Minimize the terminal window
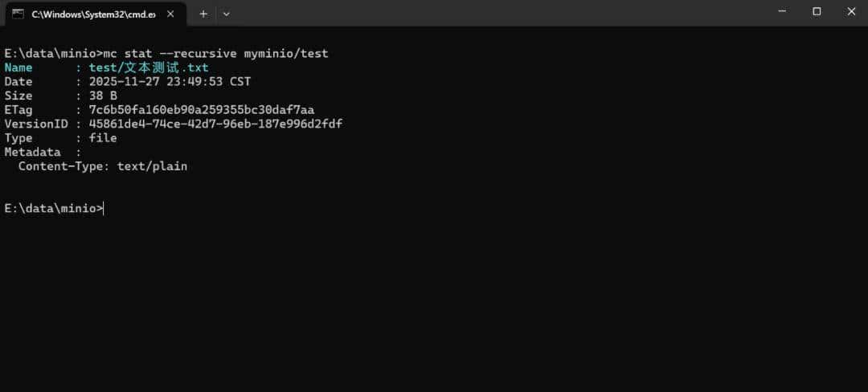The width and height of the screenshot is (868, 392). click(782, 11)
